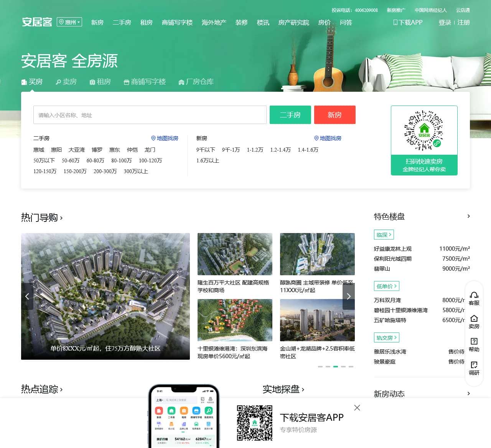The width and height of the screenshot is (491, 448).
Task: Open the 临深 category tag
Action: (x=384, y=235)
